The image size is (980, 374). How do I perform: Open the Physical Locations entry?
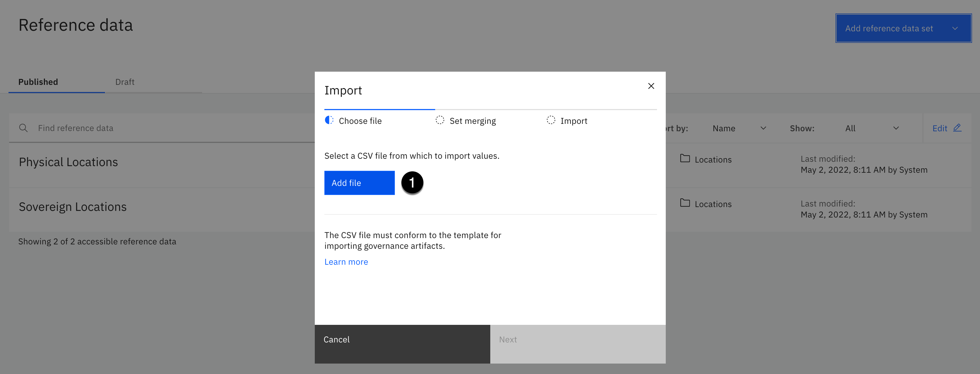click(x=69, y=162)
